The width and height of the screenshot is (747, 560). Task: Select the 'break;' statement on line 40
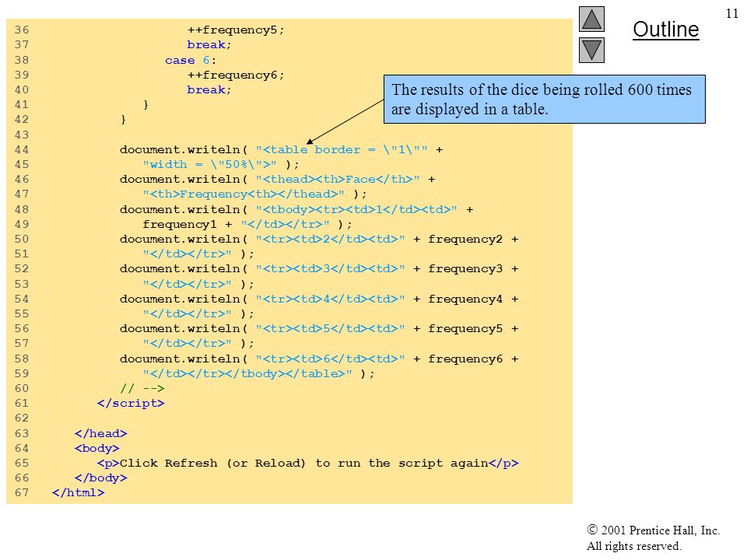click(209, 89)
